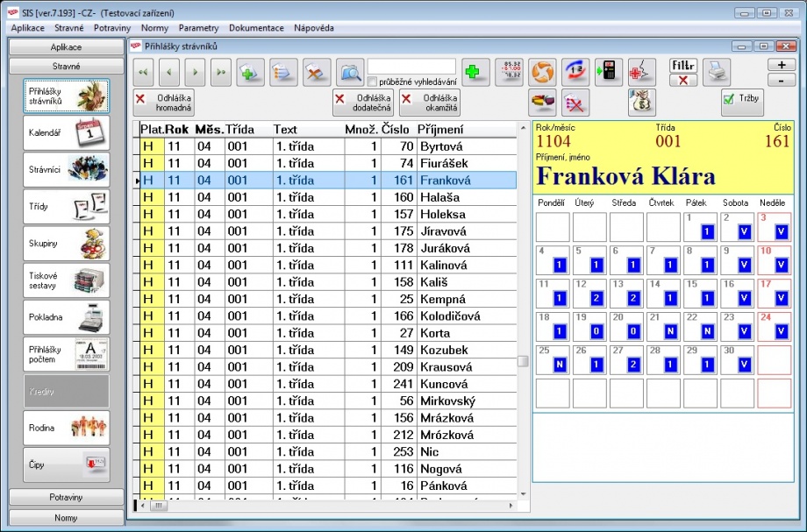
Task: Click the red cross graph icon
Action: [x=642, y=72]
